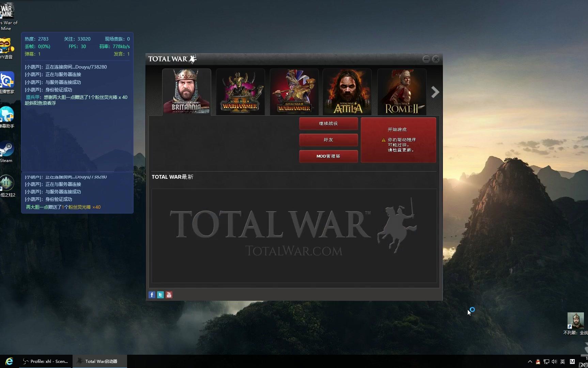Open the Twitter link icon

[160, 295]
